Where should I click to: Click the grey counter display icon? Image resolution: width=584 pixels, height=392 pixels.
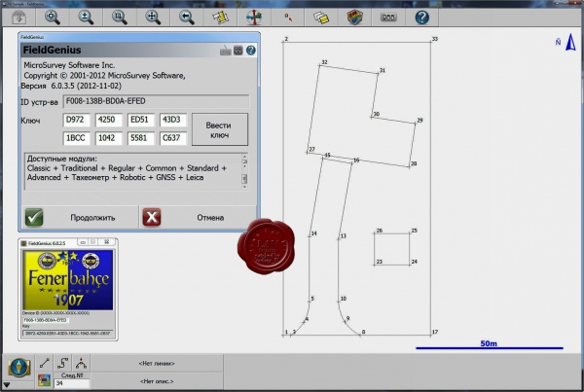point(388,18)
